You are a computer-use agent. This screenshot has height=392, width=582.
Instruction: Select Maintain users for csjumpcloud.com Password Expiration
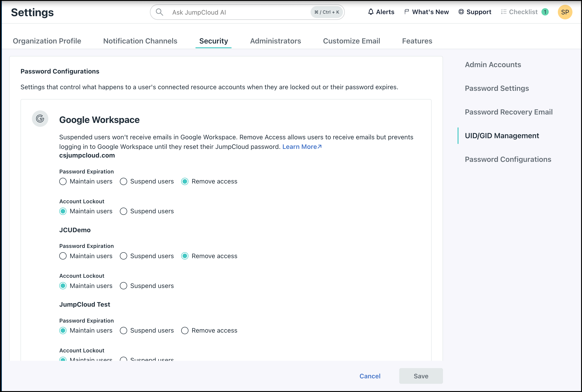63,181
